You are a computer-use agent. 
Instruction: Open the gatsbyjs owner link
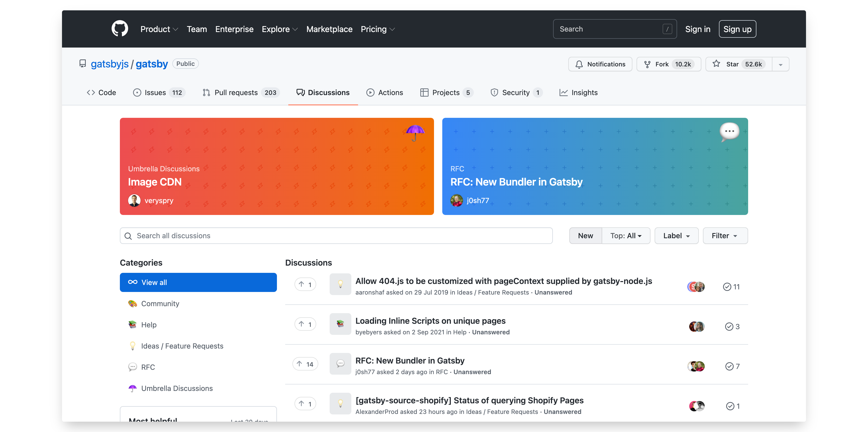click(x=110, y=64)
